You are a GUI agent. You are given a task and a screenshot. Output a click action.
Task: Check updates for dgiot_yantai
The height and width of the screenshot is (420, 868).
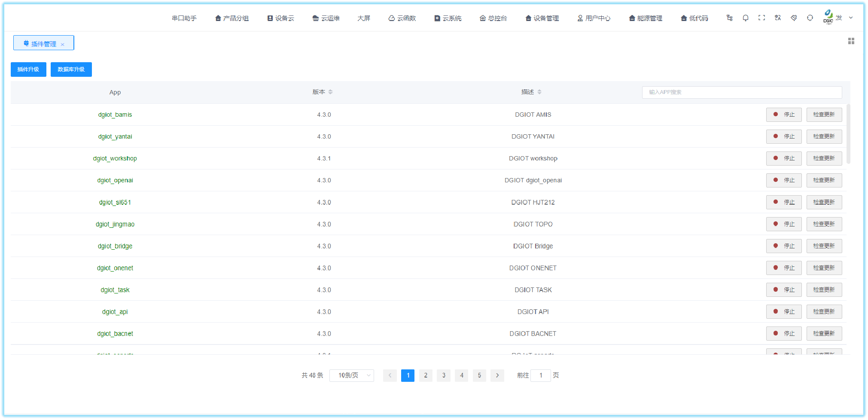(x=824, y=136)
